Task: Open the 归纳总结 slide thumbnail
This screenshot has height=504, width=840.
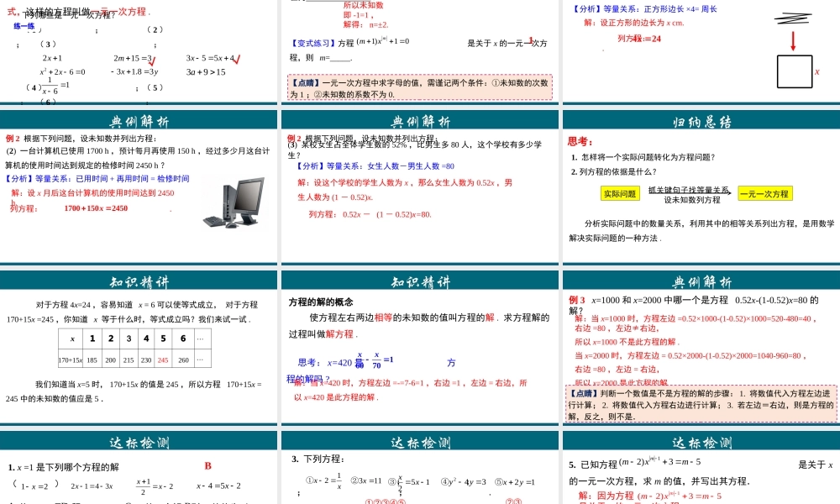Action: point(701,187)
